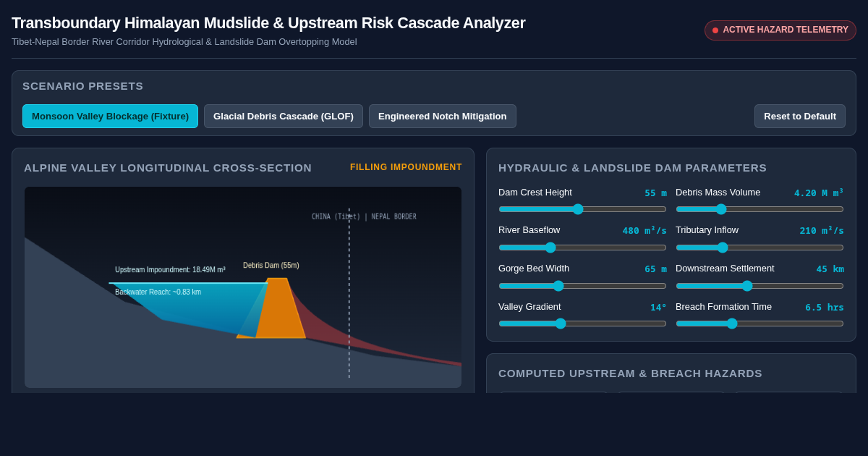Viewport: 868px width, 456px height.
Task: Click the 'Breach Formation Time' label
Action: pyautogui.click(x=723, y=307)
